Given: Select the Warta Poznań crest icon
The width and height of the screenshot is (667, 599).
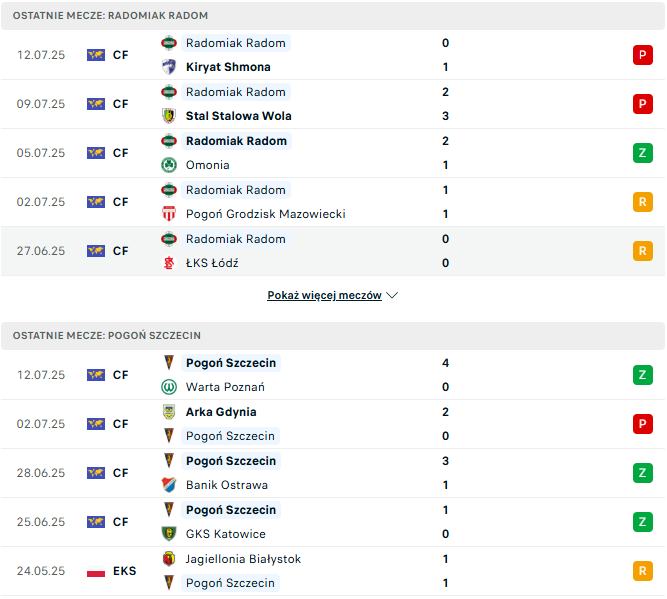Looking at the screenshot, I should [169, 387].
